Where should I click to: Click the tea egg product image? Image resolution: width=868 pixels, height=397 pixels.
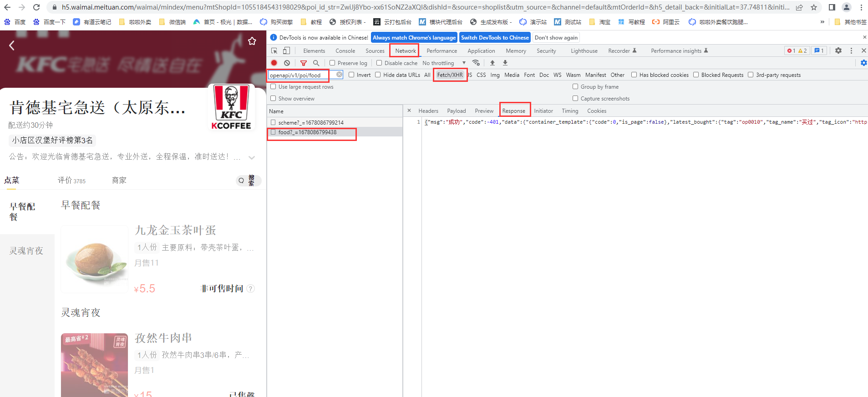[95, 259]
